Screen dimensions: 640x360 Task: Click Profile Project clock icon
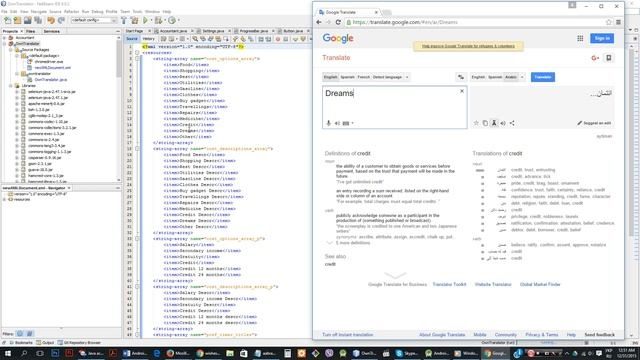tap(172, 20)
